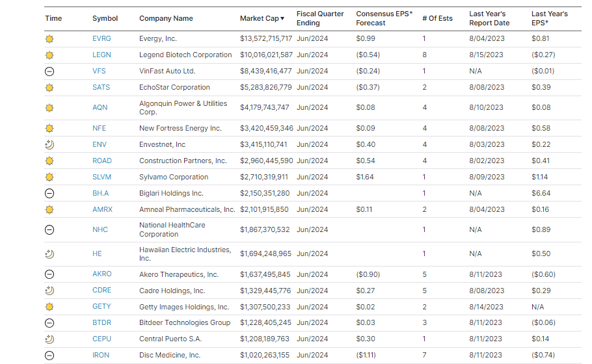Open the LEGN symbol link
The height and width of the screenshot is (364, 592).
pyautogui.click(x=101, y=55)
